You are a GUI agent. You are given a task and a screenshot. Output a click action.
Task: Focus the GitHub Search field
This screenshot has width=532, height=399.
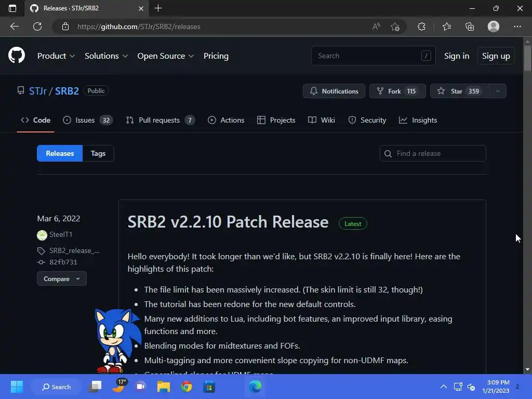click(x=373, y=56)
